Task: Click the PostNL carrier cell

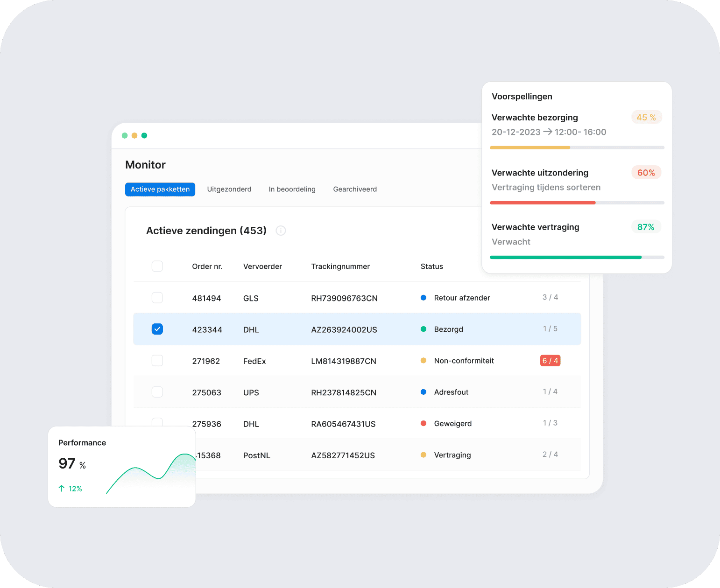Action: click(257, 455)
